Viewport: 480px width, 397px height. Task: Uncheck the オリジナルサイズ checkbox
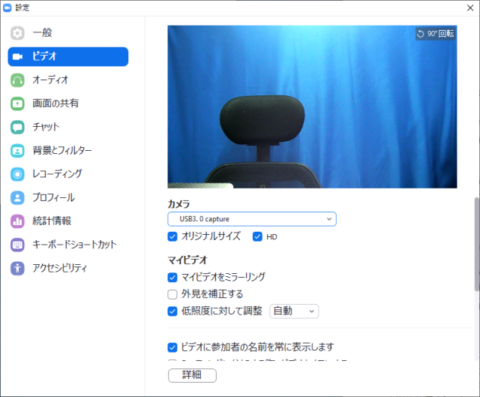tap(172, 237)
